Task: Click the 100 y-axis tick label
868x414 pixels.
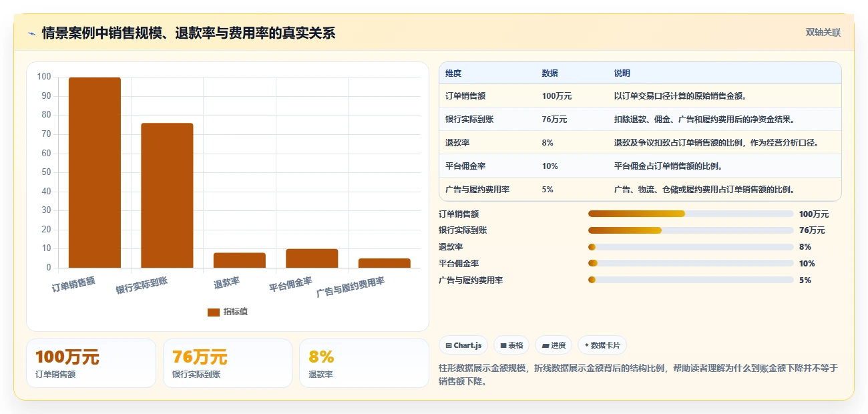Action: pos(44,77)
